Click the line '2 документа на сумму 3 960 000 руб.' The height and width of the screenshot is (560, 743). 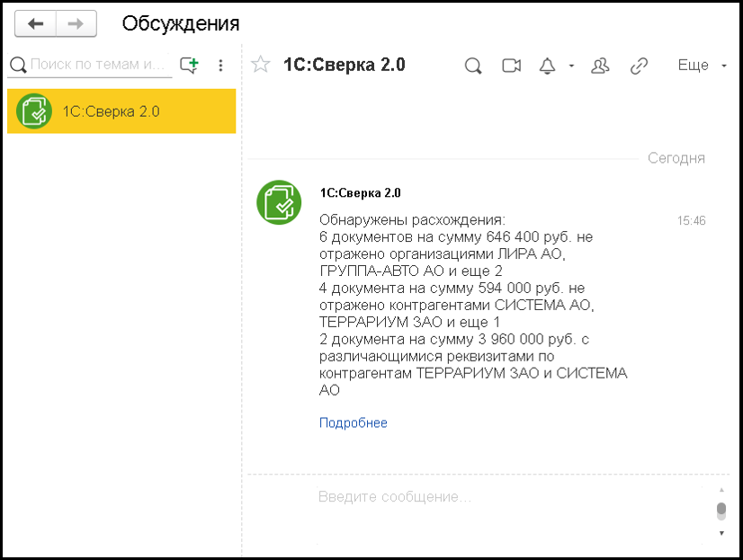tap(447, 339)
